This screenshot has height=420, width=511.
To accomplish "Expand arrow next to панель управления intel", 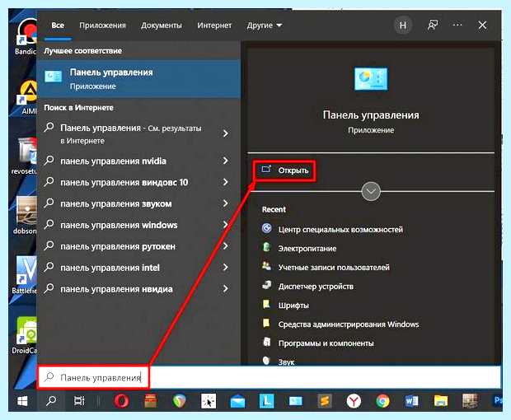I will click(225, 268).
